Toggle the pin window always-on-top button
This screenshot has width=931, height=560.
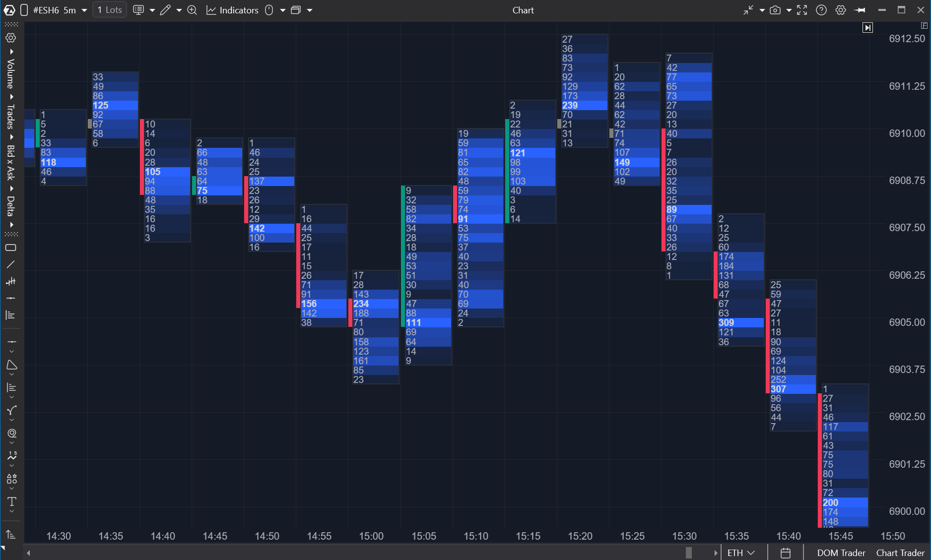click(x=861, y=10)
